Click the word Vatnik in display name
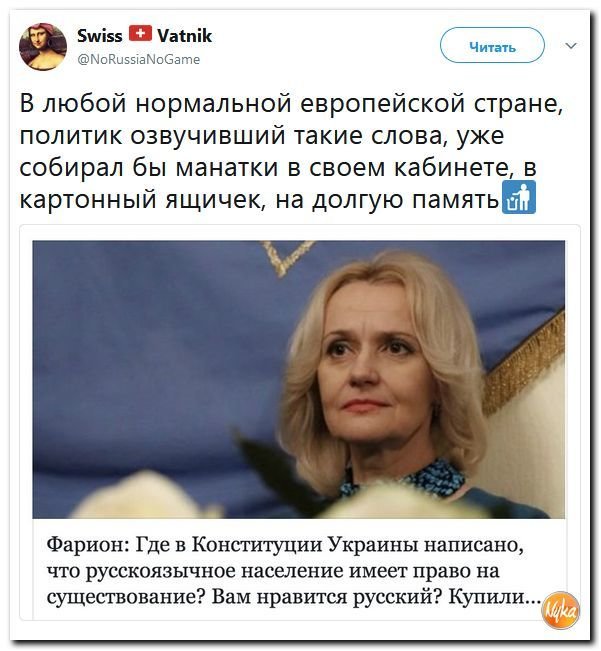This screenshot has height=651, width=601. coord(185,36)
